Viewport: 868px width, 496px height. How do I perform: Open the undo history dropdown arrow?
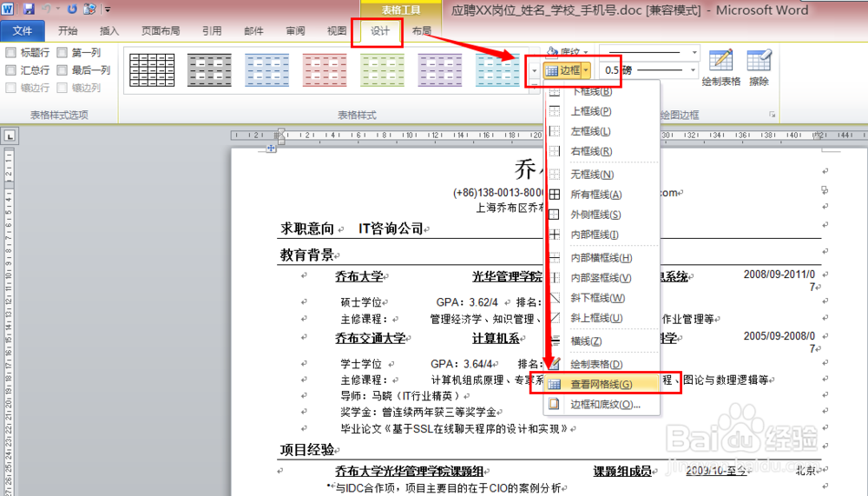click(57, 9)
